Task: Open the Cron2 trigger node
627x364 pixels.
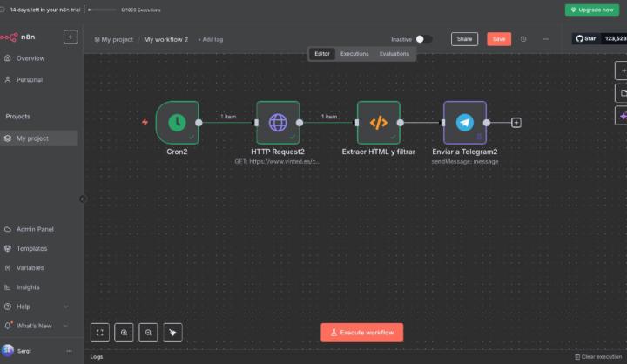Action: tap(177, 123)
